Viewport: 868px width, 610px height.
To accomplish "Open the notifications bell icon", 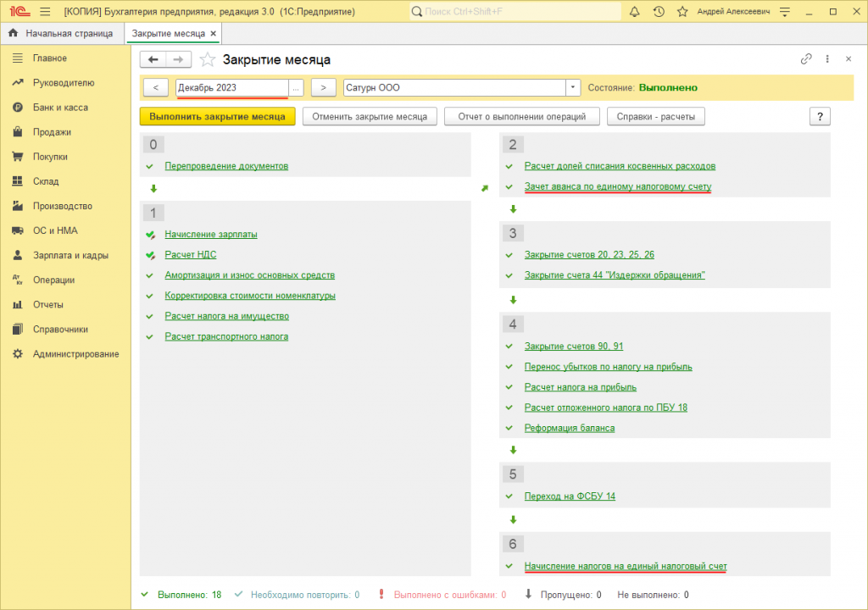I will click(x=634, y=12).
